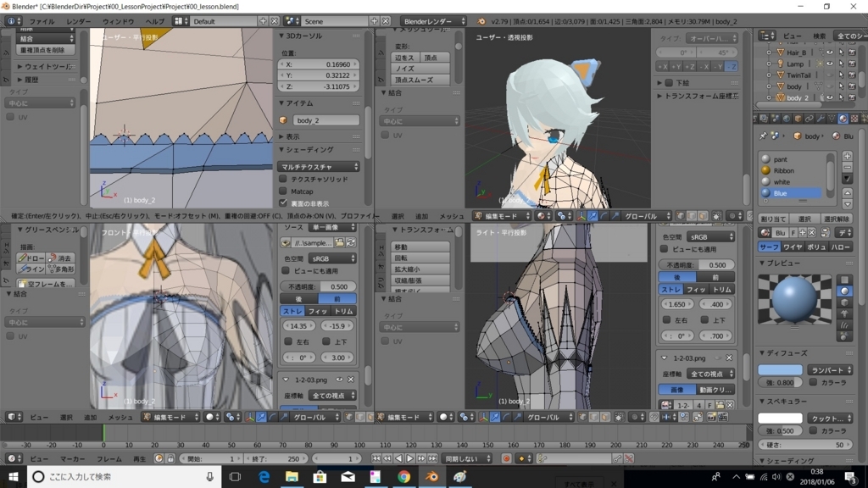This screenshot has height=488, width=868.
Task: Click the timeline record auto-keyframe button
Action: tap(506, 458)
